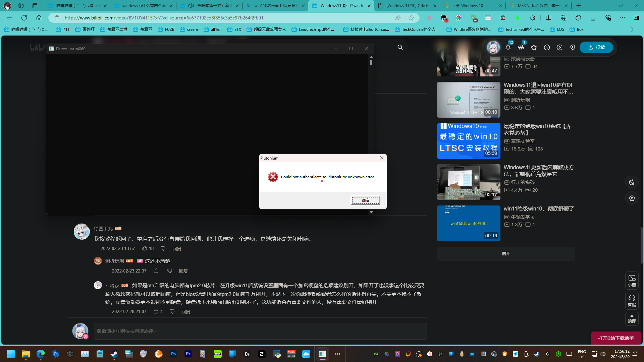Click 打开B站下载助手 button

(x=616, y=338)
